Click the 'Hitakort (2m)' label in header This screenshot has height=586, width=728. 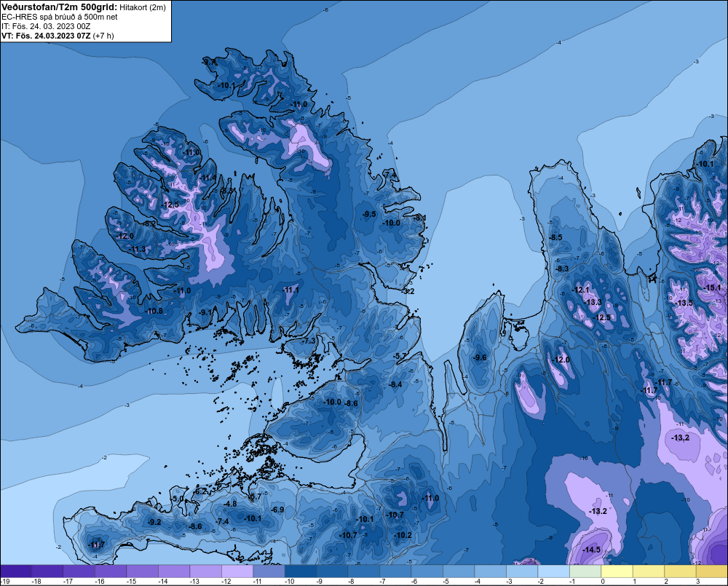143,7
